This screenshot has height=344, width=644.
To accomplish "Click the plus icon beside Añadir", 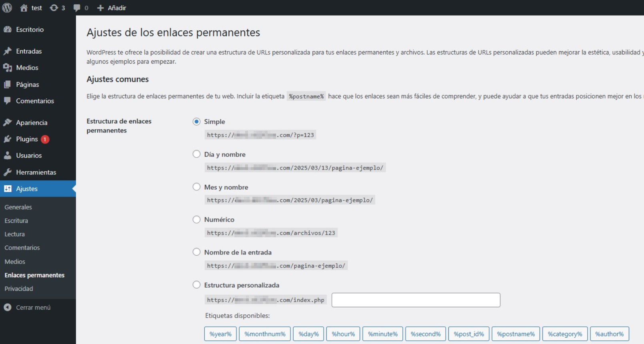I will (x=100, y=8).
